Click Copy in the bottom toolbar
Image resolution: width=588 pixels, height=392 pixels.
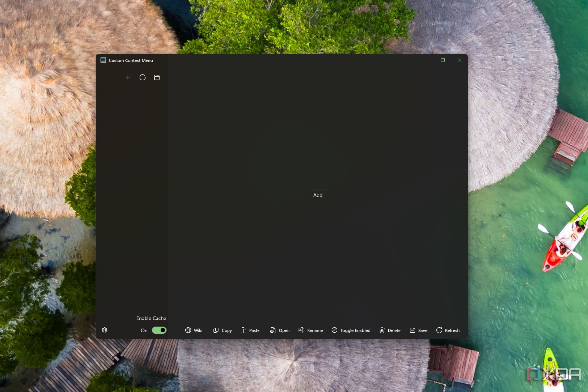(x=223, y=330)
